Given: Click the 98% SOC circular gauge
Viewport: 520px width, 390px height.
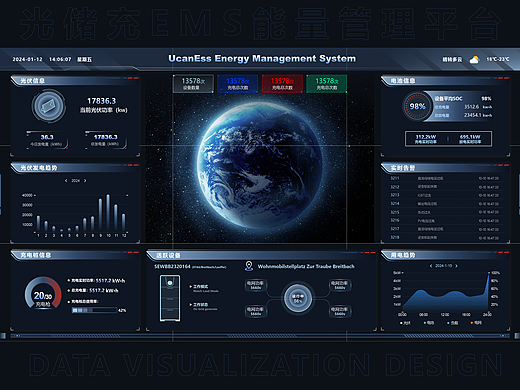Looking at the screenshot, I should coord(417,106).
